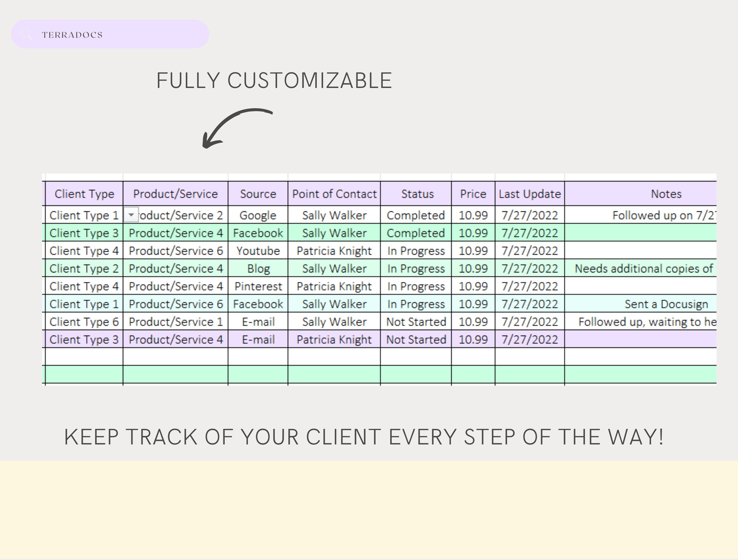Image resolution: width=738 pixels, height=560 pixels.
Task: Select the Source column header
Action: click(x=258, y=194)
